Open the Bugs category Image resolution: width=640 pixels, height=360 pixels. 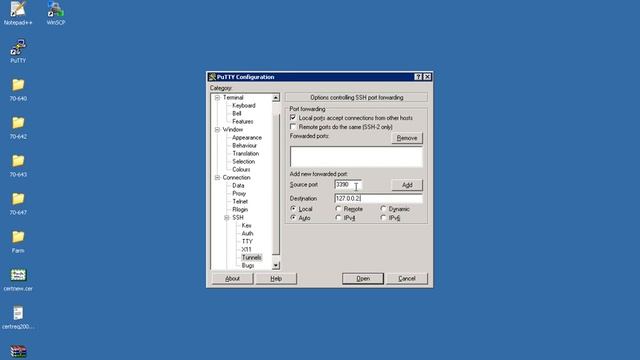[248, 265]
